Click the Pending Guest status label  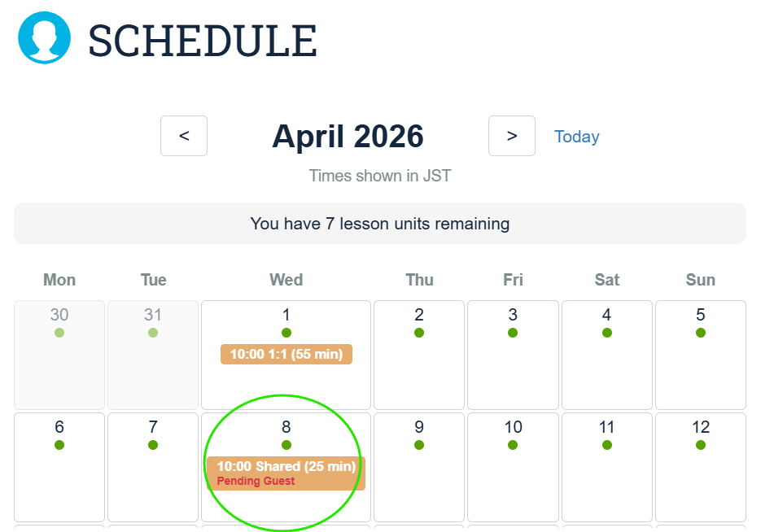256,482
